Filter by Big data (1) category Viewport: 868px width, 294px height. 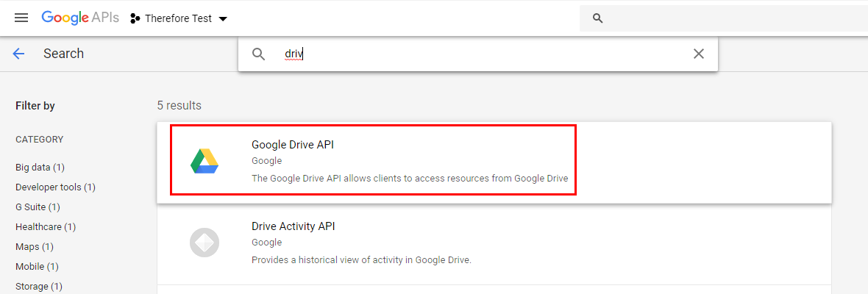pos(40,168)
